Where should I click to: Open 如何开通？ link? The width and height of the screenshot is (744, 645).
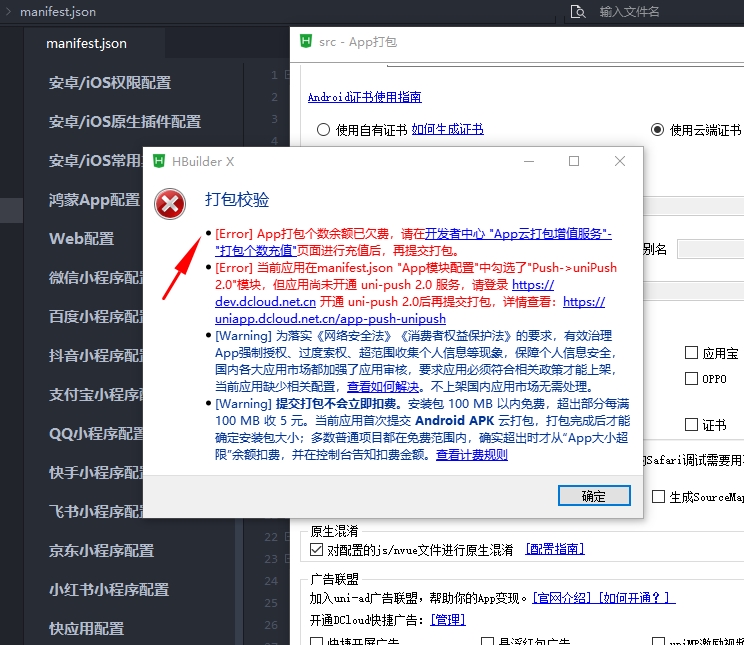tap(636, 598)
